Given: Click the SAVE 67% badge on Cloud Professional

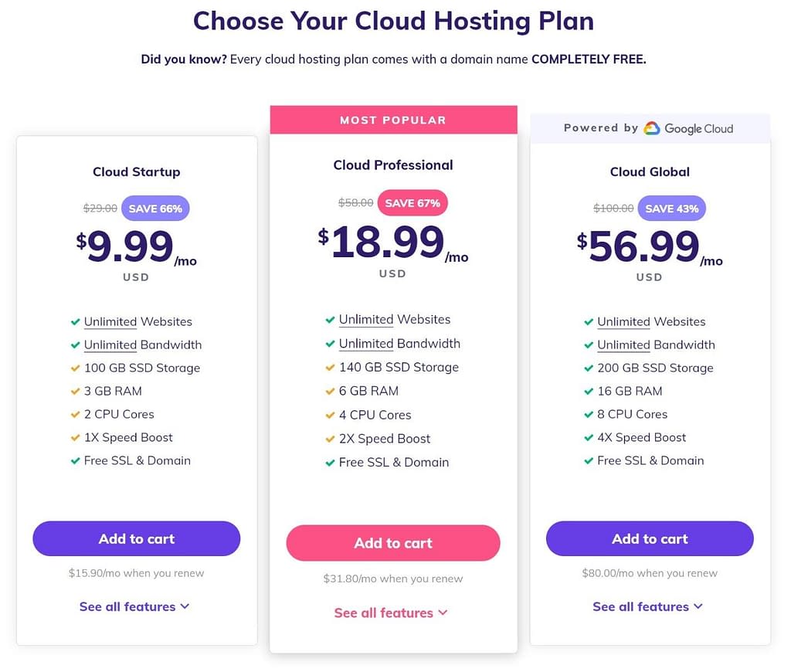Looking at the screenshot, I should 412,203.
